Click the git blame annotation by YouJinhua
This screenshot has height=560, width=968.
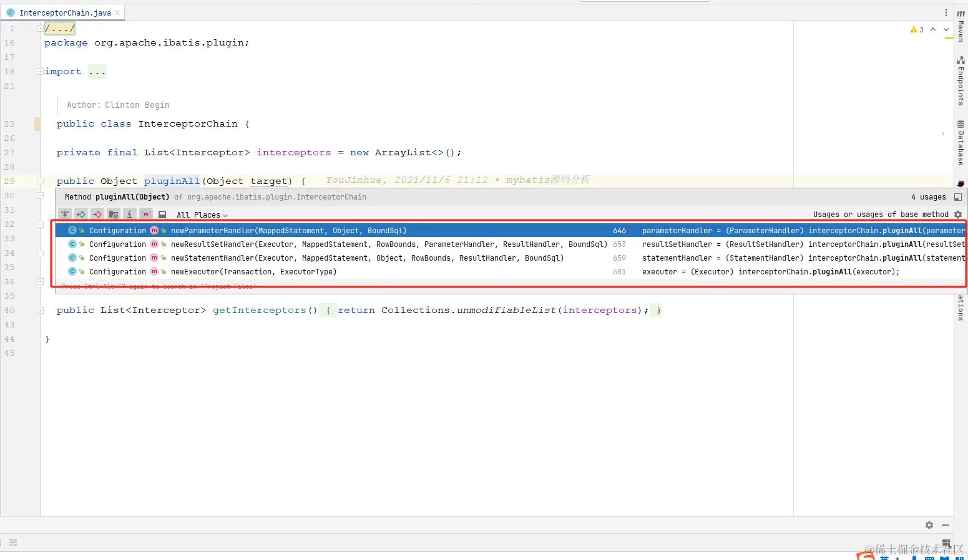(x=457, y=180)
